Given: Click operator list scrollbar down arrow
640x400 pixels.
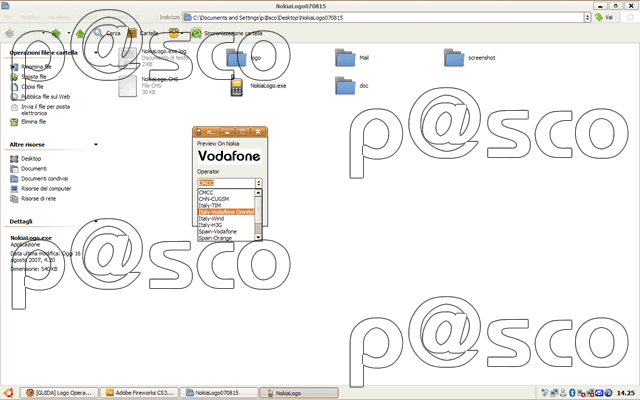Looking at the screenshot, I should coord(258,237).
